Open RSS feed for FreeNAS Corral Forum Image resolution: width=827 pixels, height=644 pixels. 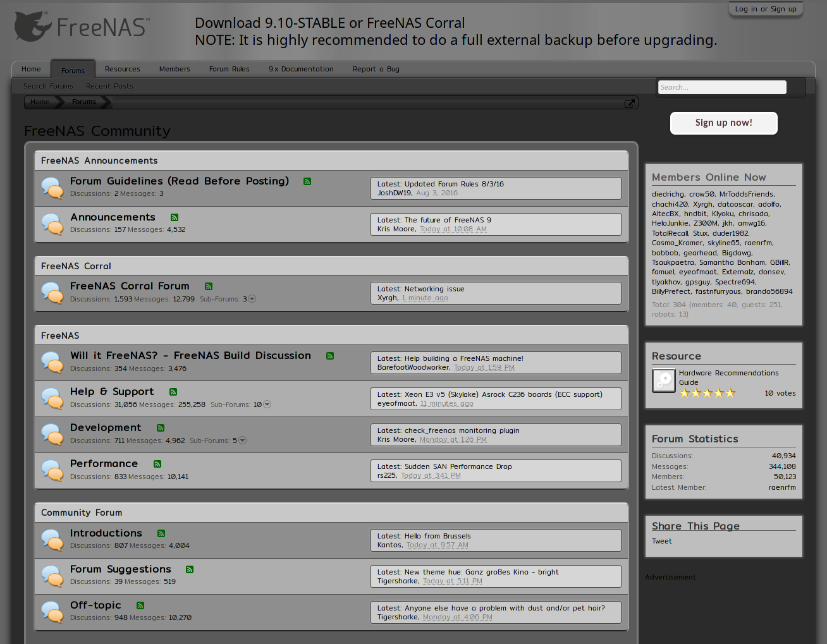point(209,286)
